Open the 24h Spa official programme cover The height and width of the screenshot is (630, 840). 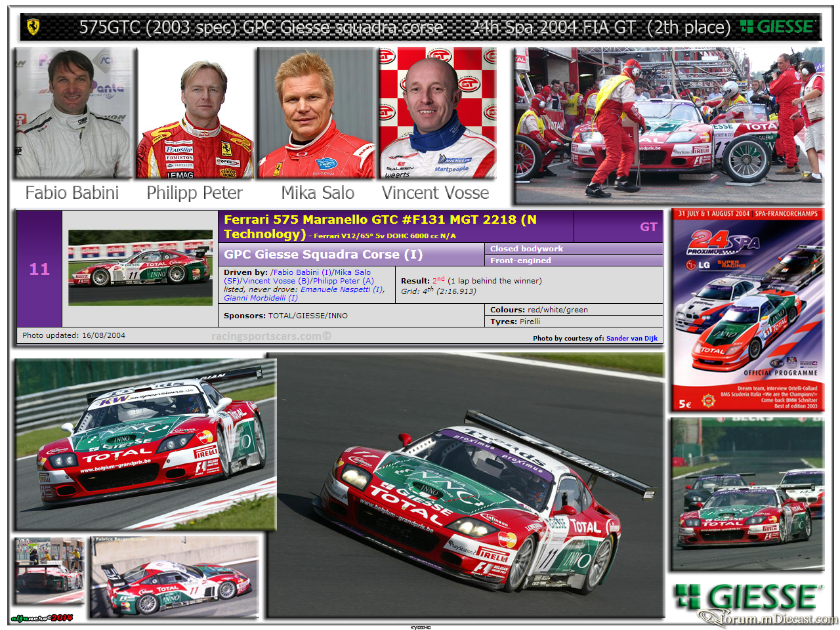747,310
